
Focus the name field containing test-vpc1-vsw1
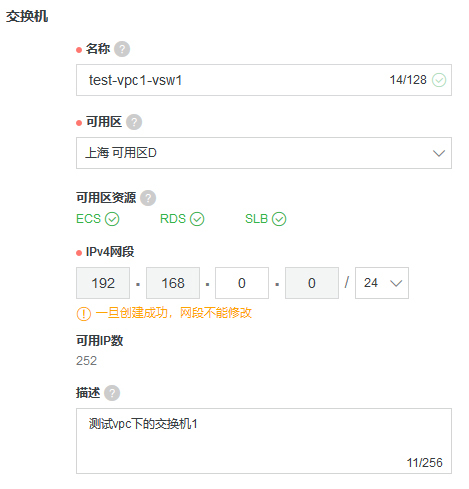264,80
